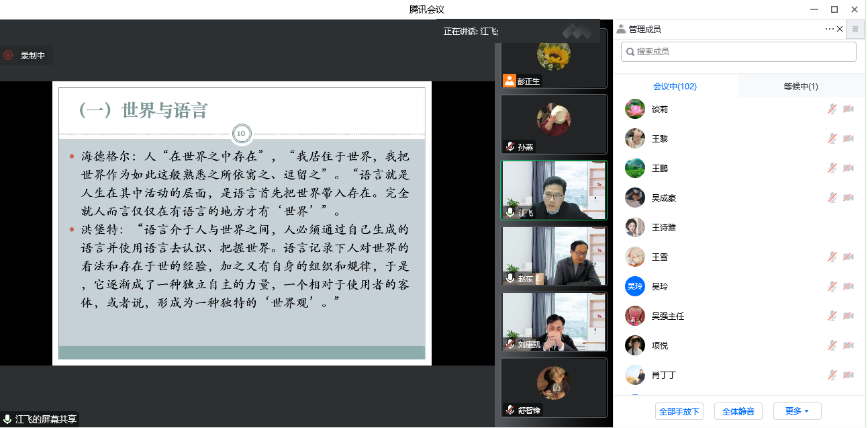Image resolution: width=868 pixels, height=428 pixels.
Task: Select 刘康凯's video thumbnail
Action: pyautogui.click(x=554, y=321)
